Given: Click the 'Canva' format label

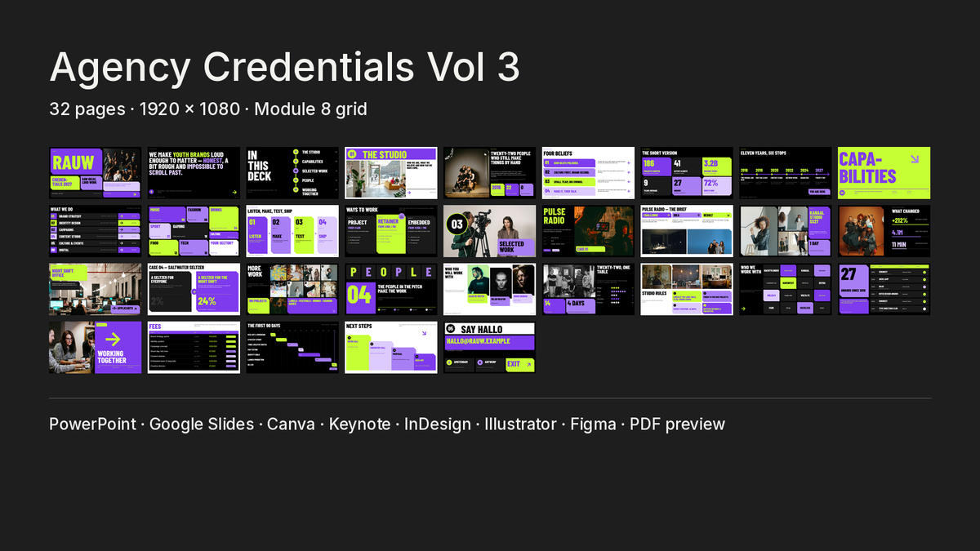Looking at the screenshot, I should coord(292,424).
